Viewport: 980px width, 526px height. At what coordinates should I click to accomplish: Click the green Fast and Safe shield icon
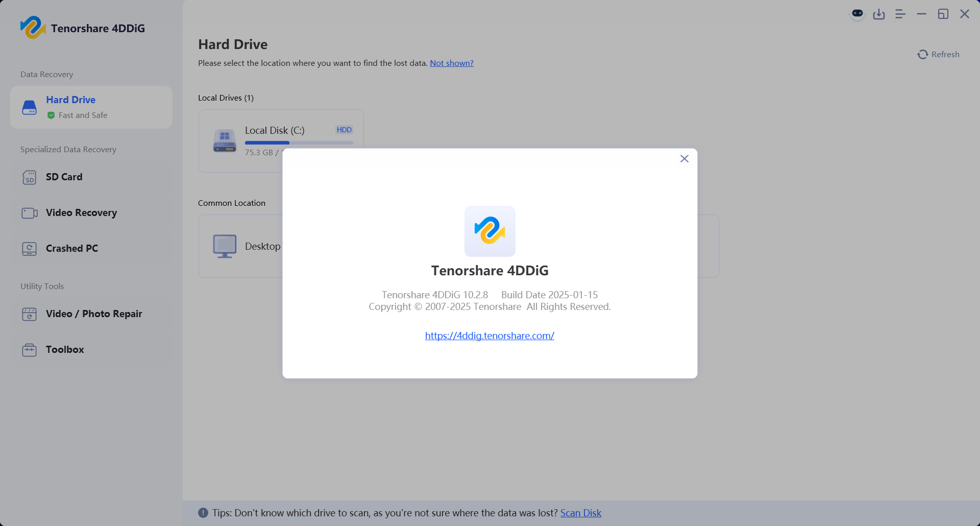click(51, 115)
